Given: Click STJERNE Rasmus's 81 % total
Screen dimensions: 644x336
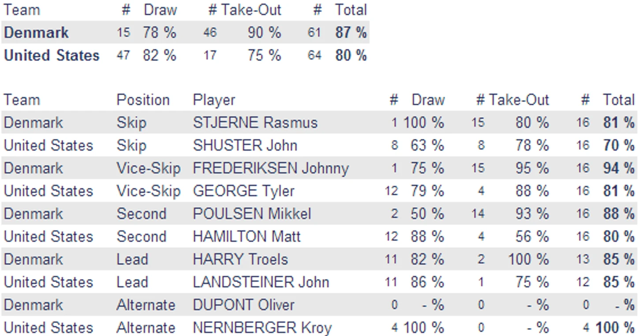Looking at the screenshot, I should pos(619,123).
